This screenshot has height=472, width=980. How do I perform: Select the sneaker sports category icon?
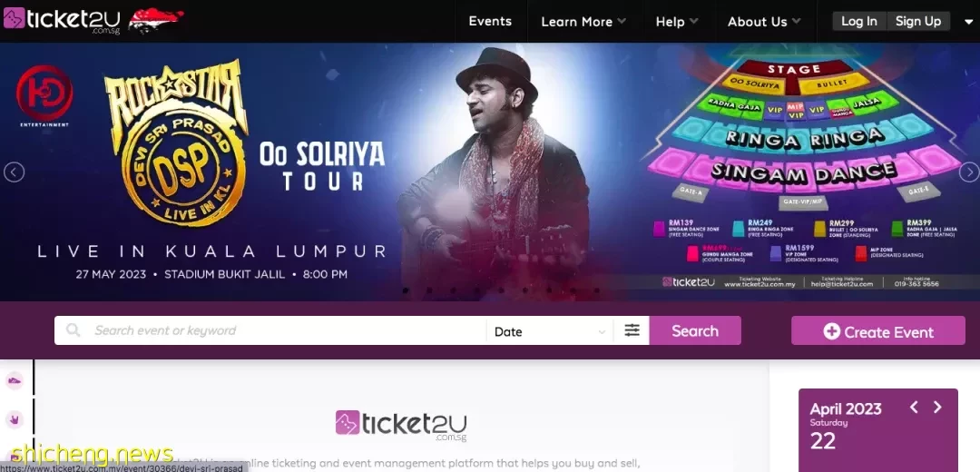[x=15, y=380]
